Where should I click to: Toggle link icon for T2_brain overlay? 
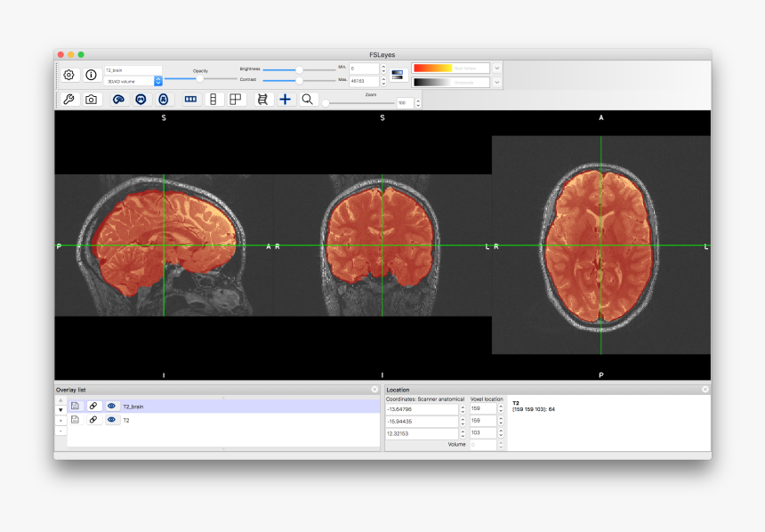(x=93, y=407)
